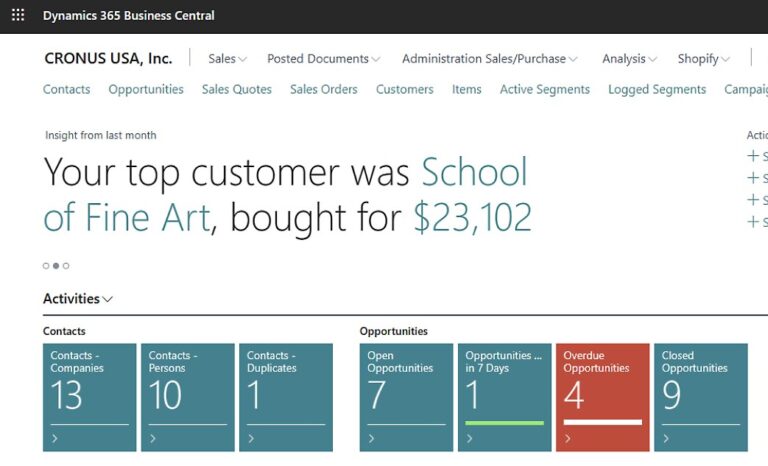The height and width of the screenshot is (466, 768).
Task: Click the Contacts group heading above tiles
Action: (64, 331)
